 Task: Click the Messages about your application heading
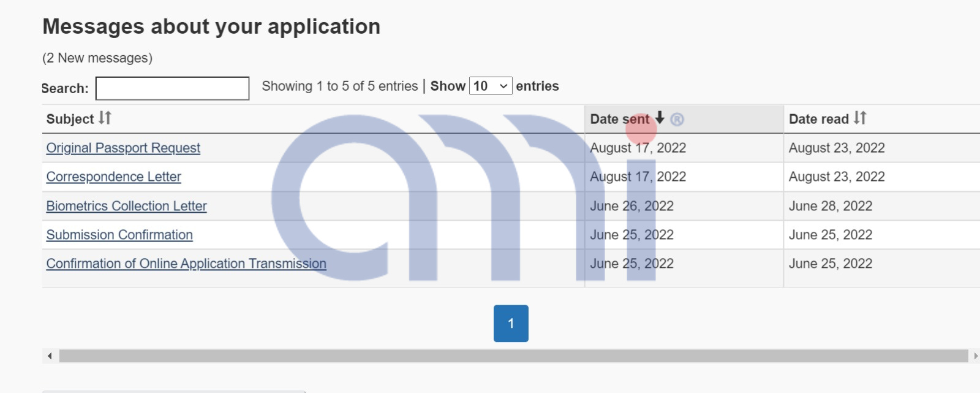pyautogui.click(x=211, y=26)
